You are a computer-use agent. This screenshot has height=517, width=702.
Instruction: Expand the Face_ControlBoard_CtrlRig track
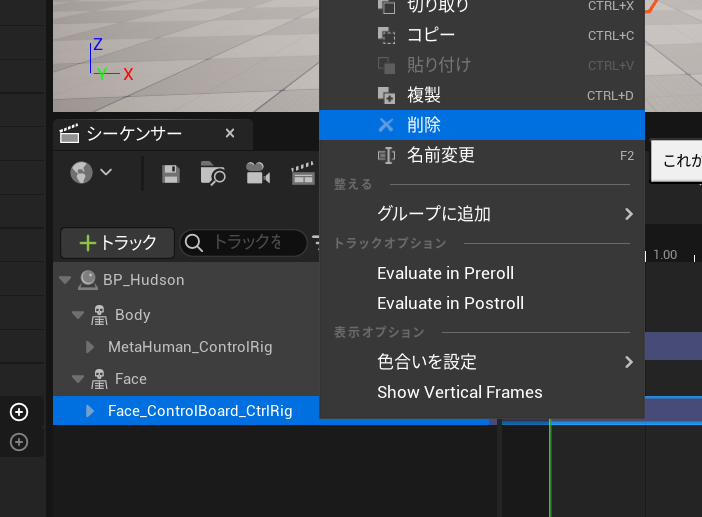(x=91, y=411)
